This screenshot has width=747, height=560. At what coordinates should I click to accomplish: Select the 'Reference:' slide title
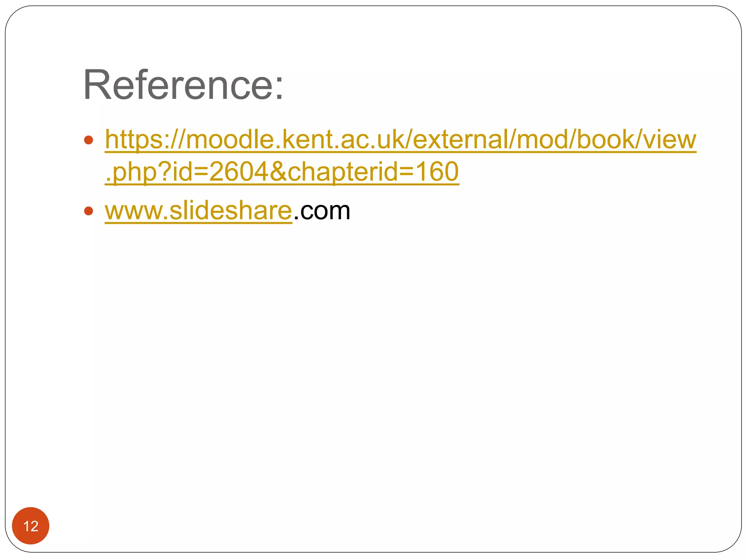point(183,85)
